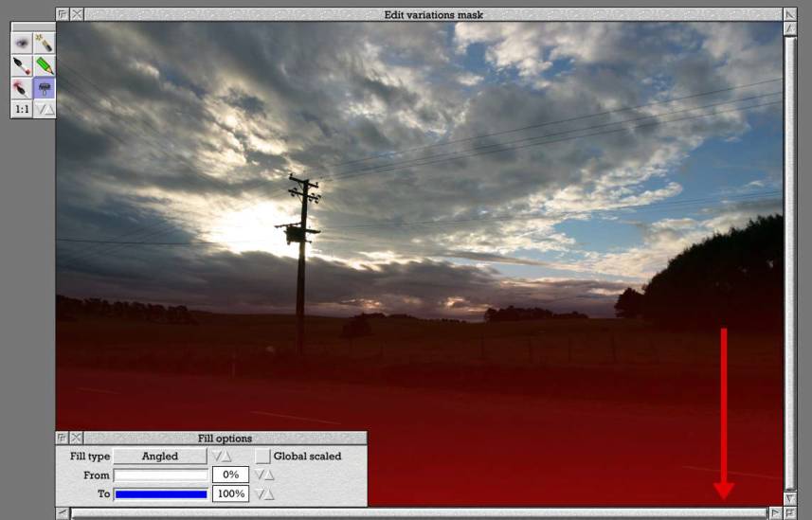The image size is (812, 520).
Task: Click the zoom arrows beside 1:1
Action: [x=45, y=110]
